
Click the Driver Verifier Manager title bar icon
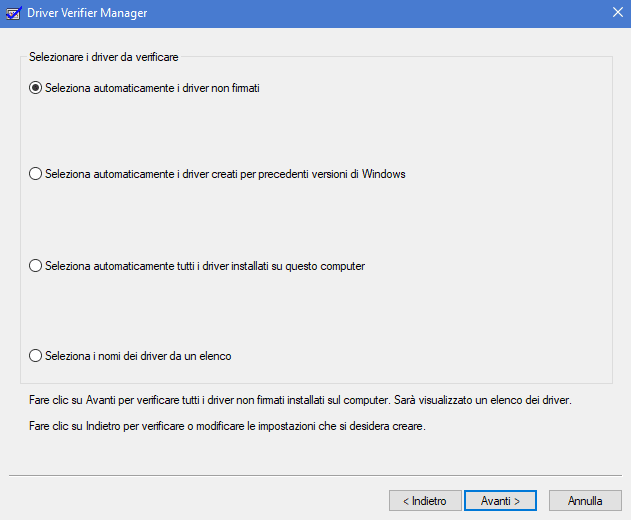click(x=13, y=14)
